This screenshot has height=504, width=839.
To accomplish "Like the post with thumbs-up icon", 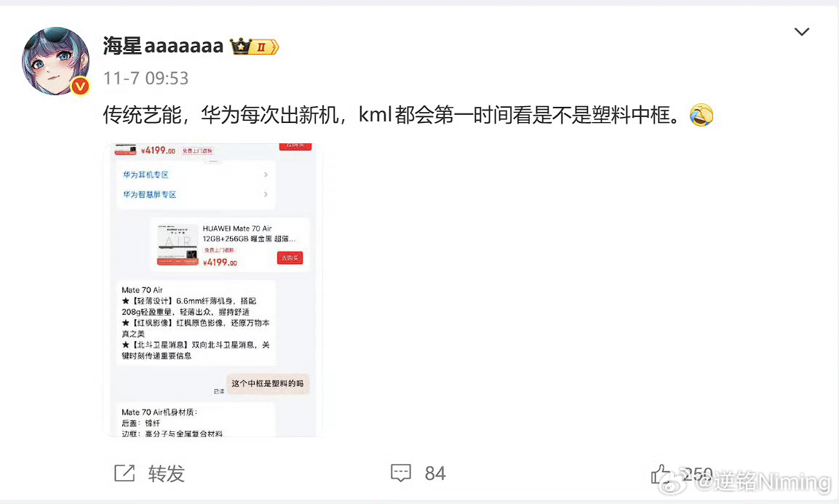I will (660, 473).
